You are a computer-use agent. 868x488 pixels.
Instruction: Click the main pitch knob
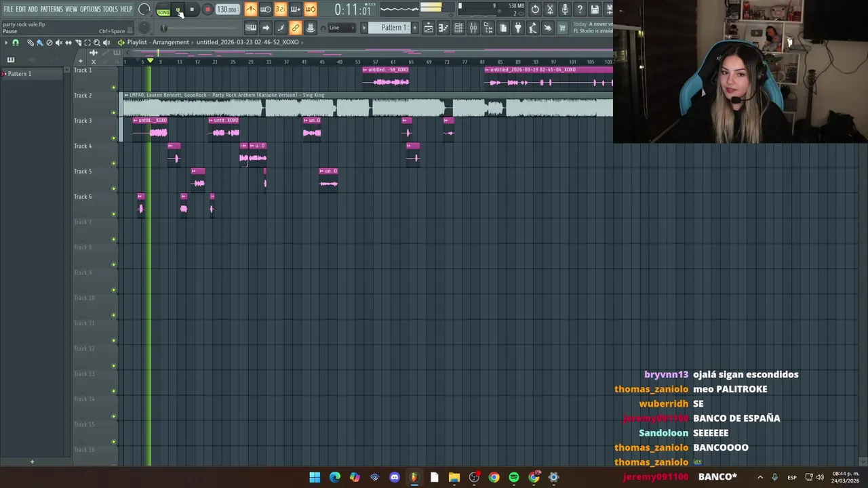click(144, 28)
